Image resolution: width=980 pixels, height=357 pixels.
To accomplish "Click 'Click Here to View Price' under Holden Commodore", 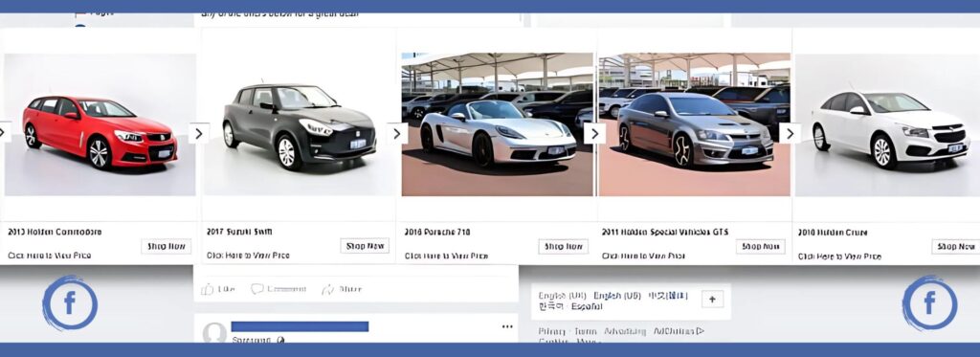I will pos(50,256).
